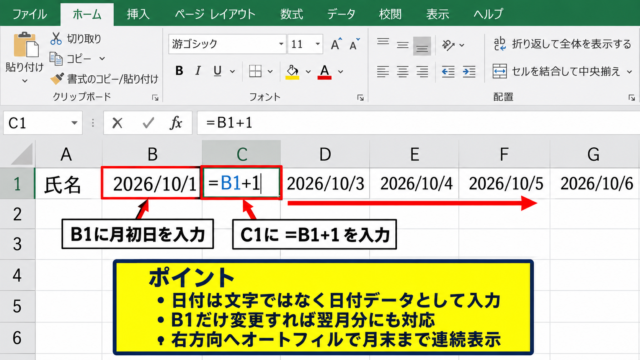Image resolution: width=640 pixels, height=360 pixels.
Task: Switch to the Formulas (数式) tab
Action: click(291, 14)
